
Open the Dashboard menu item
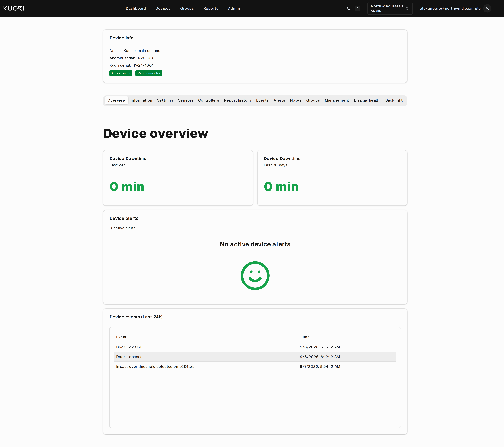pos(136,8)
